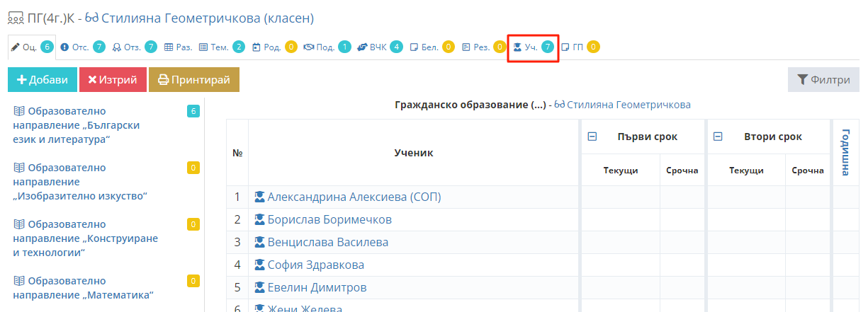Open the Под. tab handshake icon
Image resolution: width=868 pixels, height=312 pixels.
click(308, 47)
